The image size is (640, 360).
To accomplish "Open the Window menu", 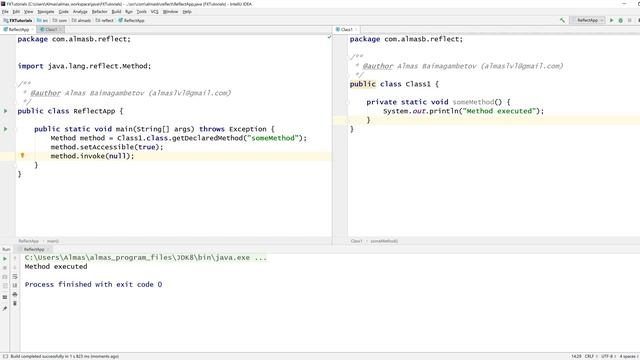I will click(170, 12).
